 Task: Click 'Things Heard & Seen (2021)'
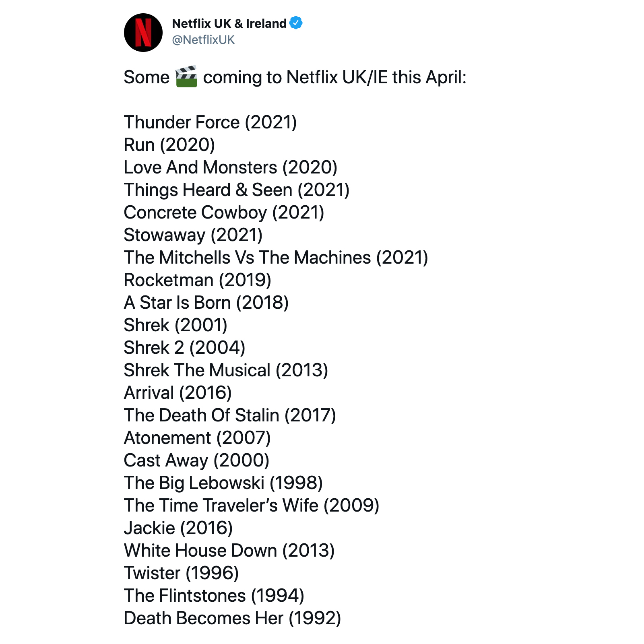pos(237,190)
